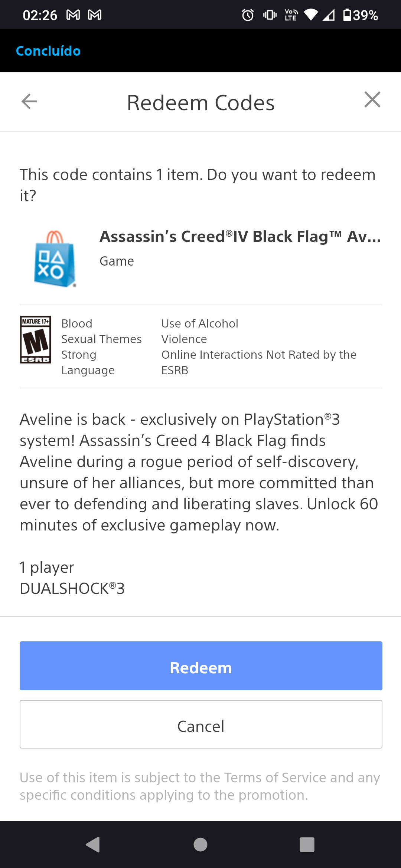This screenshot has width=401, height=868.
Task: Tap the vibrate mode status icon
Action: tap(270, 15)
